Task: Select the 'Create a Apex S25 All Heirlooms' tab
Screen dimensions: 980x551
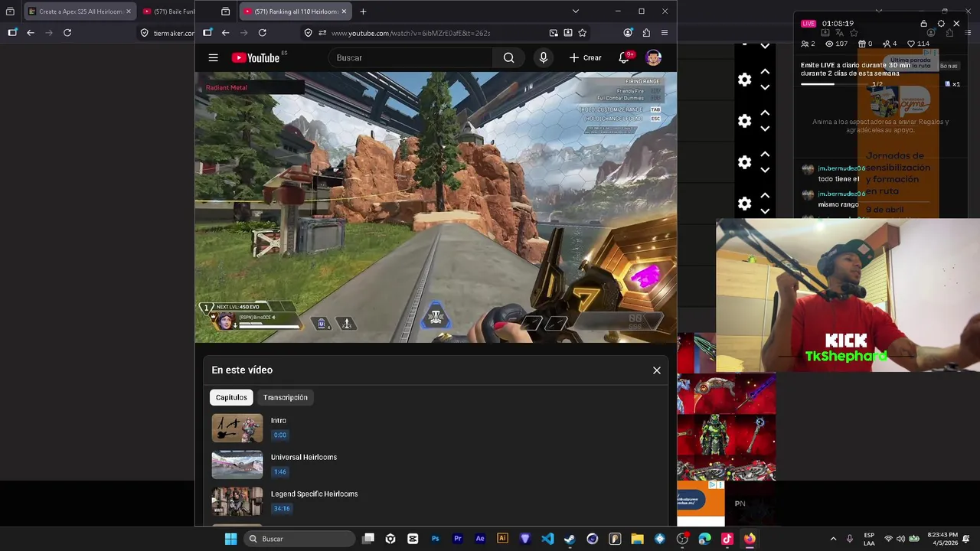Action: (x=78, y=11)
